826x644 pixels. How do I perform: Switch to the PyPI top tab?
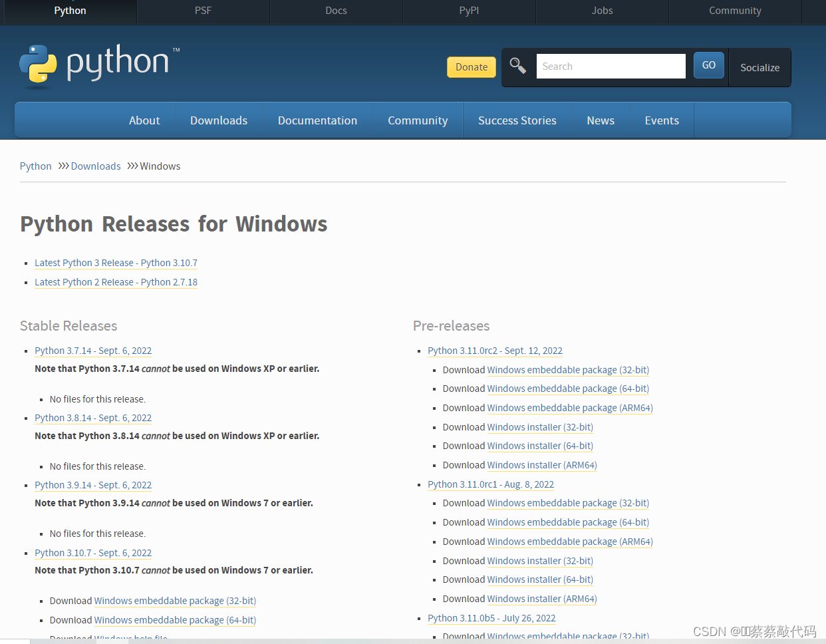pos(469,11)
